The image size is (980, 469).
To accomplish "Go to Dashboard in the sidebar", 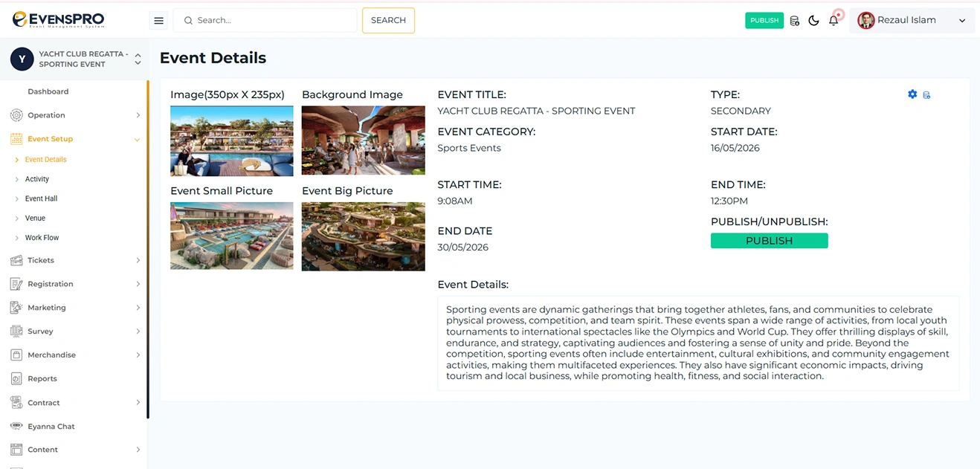I will tap(48, 91).
